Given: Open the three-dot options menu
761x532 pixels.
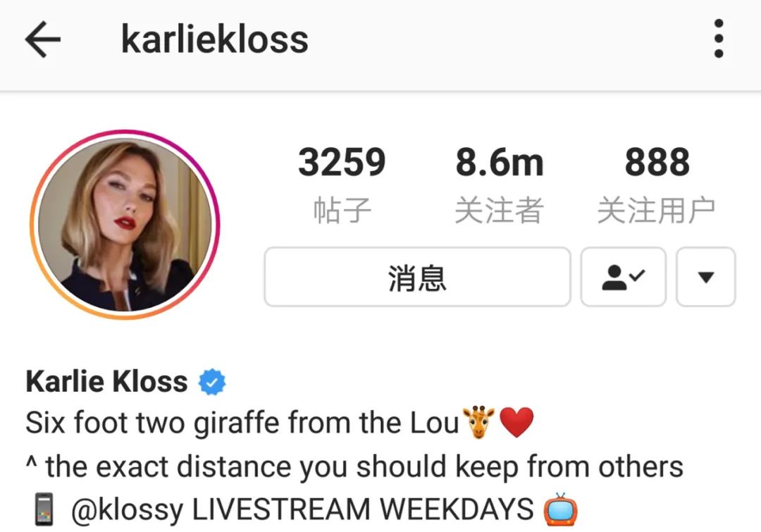Looking at the screenshot, I should pos(719,39).
